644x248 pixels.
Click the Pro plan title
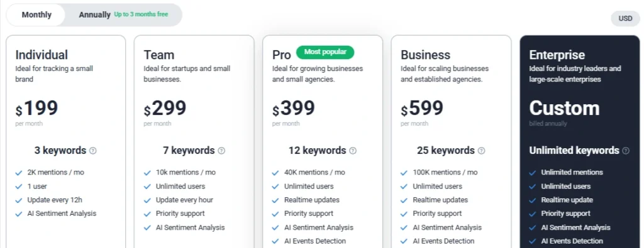281,55
